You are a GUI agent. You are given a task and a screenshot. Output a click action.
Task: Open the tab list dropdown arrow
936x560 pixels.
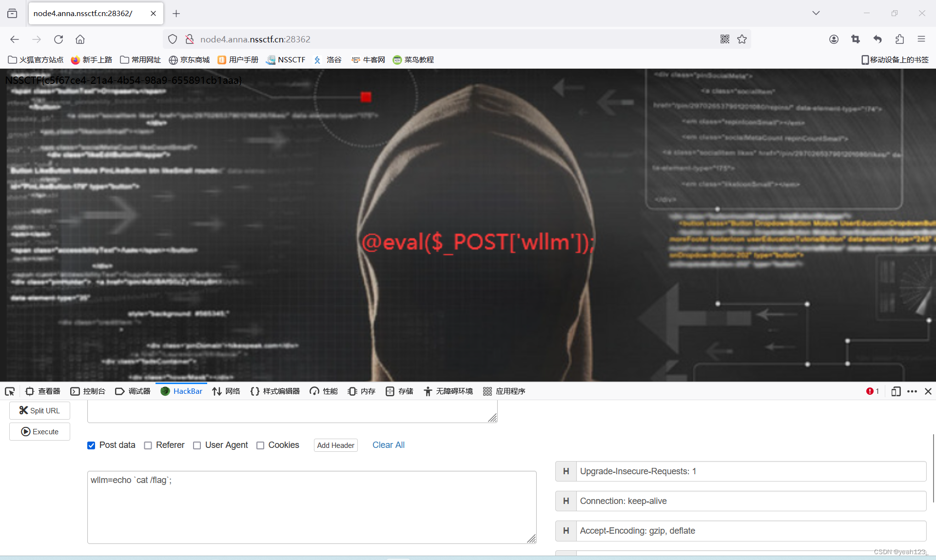coord(816,13)
